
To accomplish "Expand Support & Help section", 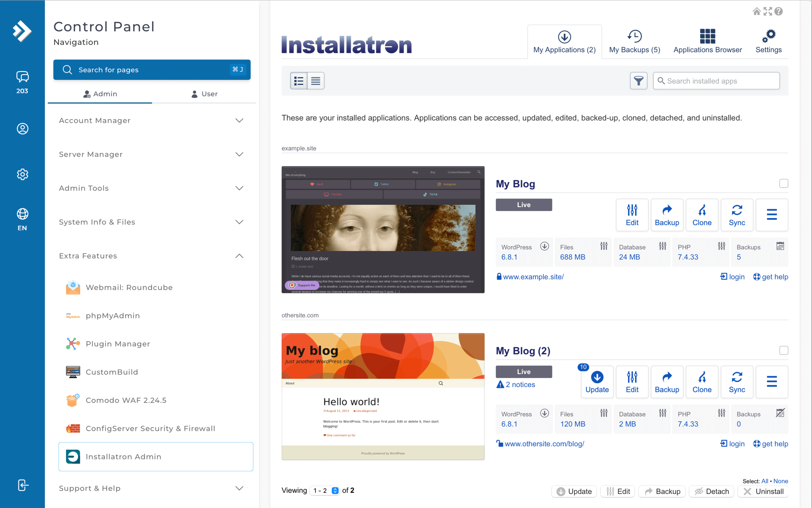I will pyautogui.click(x=151, y=488).
